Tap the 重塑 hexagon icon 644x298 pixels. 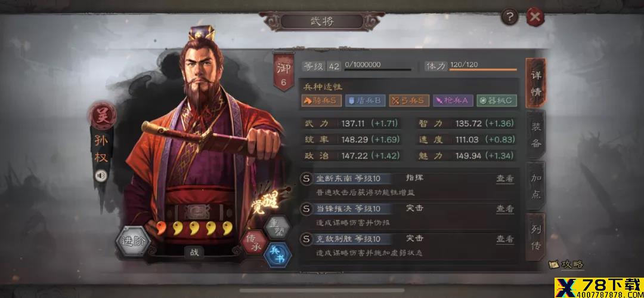[277, 227]
